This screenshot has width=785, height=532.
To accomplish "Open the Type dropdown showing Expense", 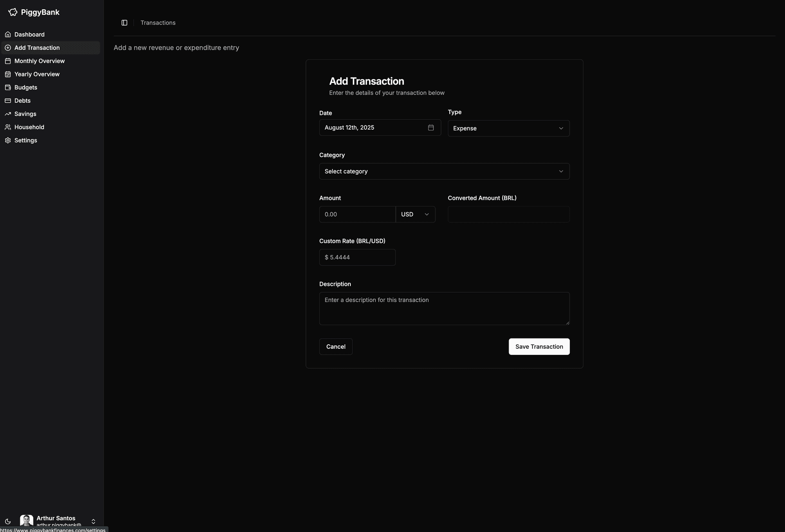I will [x=508, y=128].
